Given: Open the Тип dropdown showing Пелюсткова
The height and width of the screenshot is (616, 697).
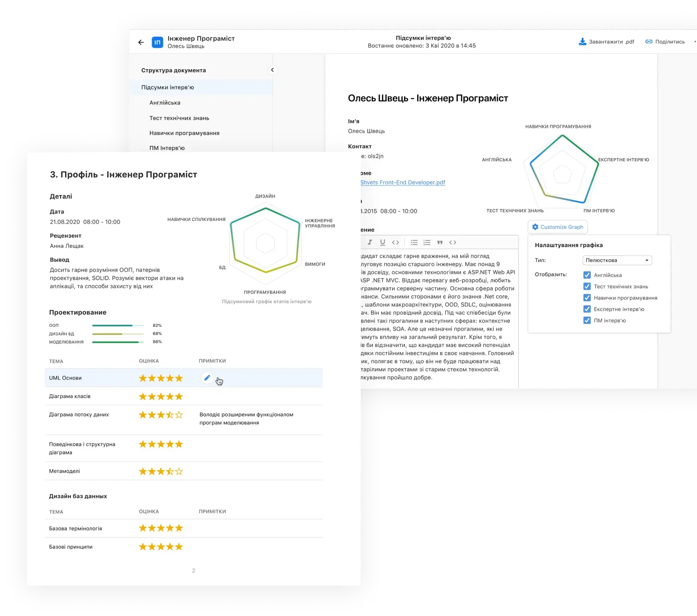Looking at the screenshot, I should [617, 260].
